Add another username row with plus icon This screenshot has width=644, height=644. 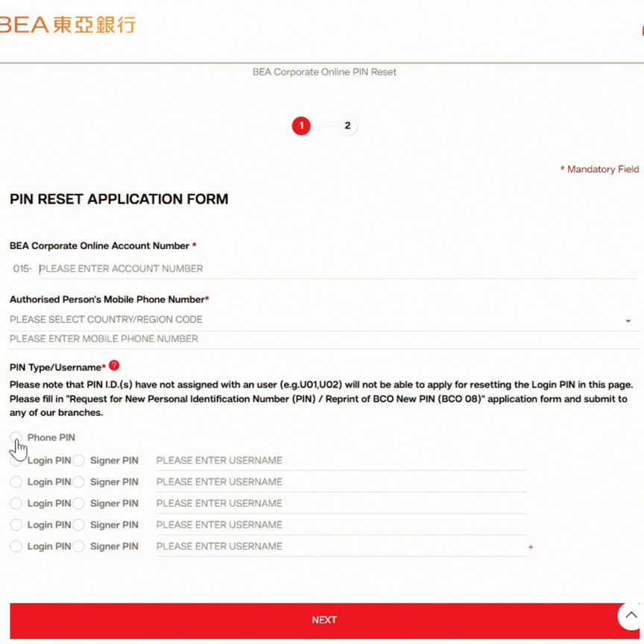tap(531, 547)
